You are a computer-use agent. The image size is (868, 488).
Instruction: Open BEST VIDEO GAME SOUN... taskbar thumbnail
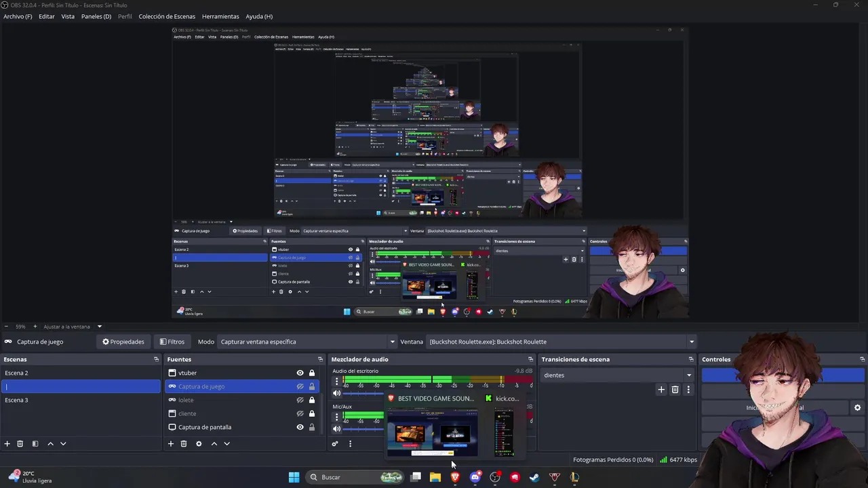[433, 425]
